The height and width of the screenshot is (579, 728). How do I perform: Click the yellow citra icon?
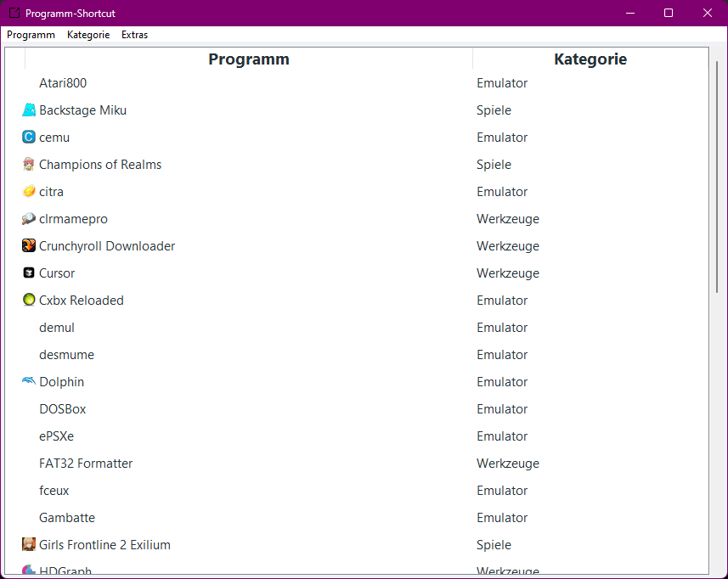pyautogui.click(x=29, y=192)
